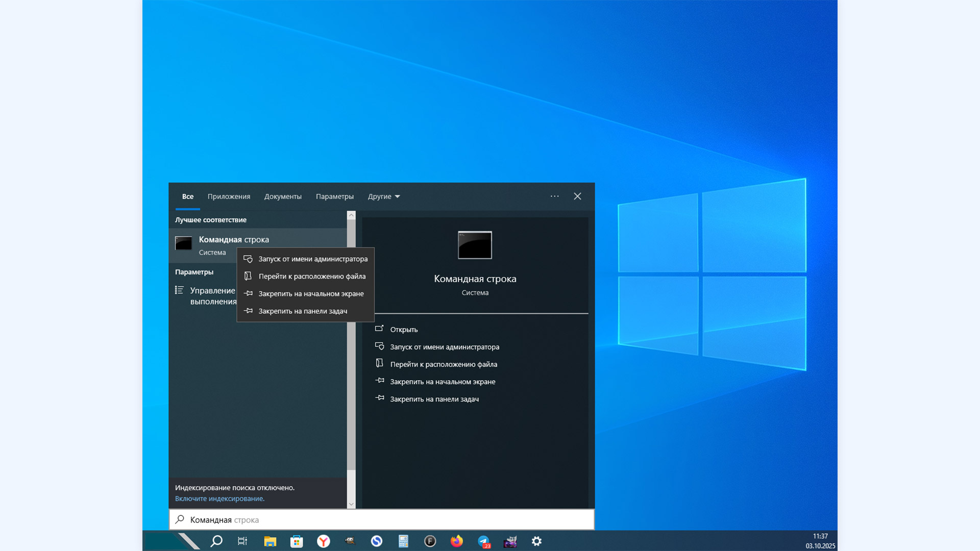Choose 'Закрепить на панели задач' in context menu

pos(302,311)
